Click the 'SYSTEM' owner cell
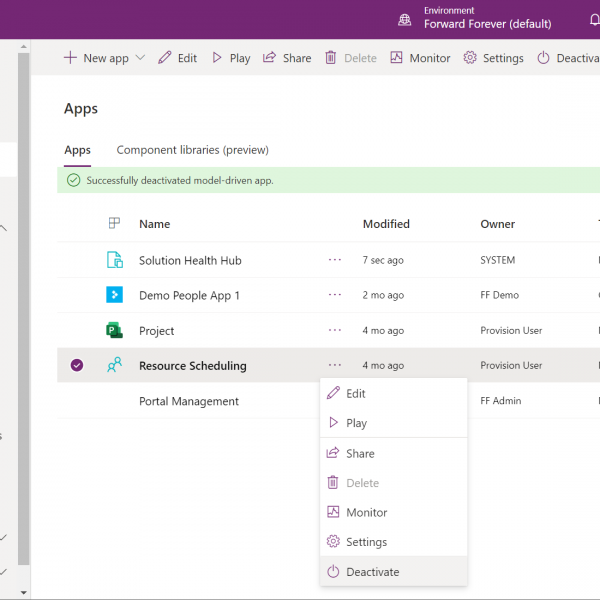Screen dimensions: 600x600 pyautogui.click(x=497, y=260)
